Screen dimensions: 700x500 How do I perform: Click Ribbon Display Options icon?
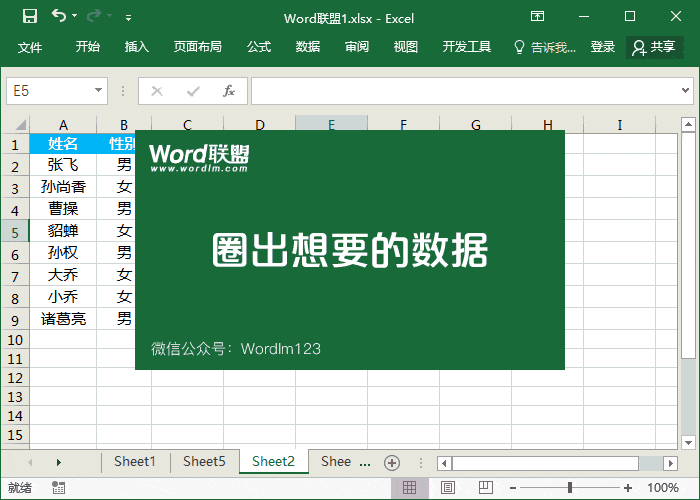(x=538, y=17)
